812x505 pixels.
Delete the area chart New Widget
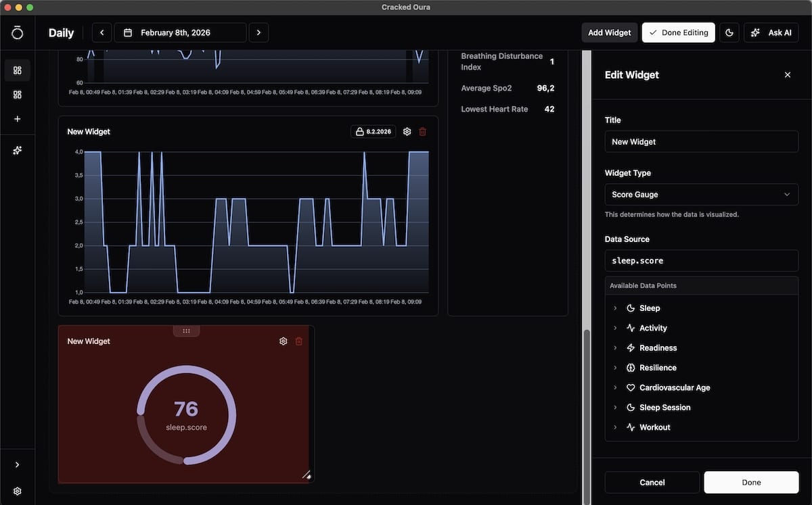point(423,132)
